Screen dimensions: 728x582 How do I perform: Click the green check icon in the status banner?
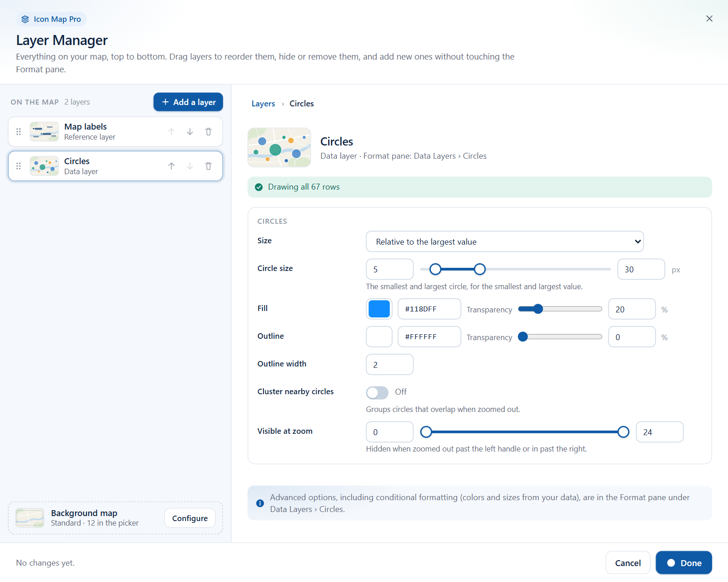[x=259, y=187]
